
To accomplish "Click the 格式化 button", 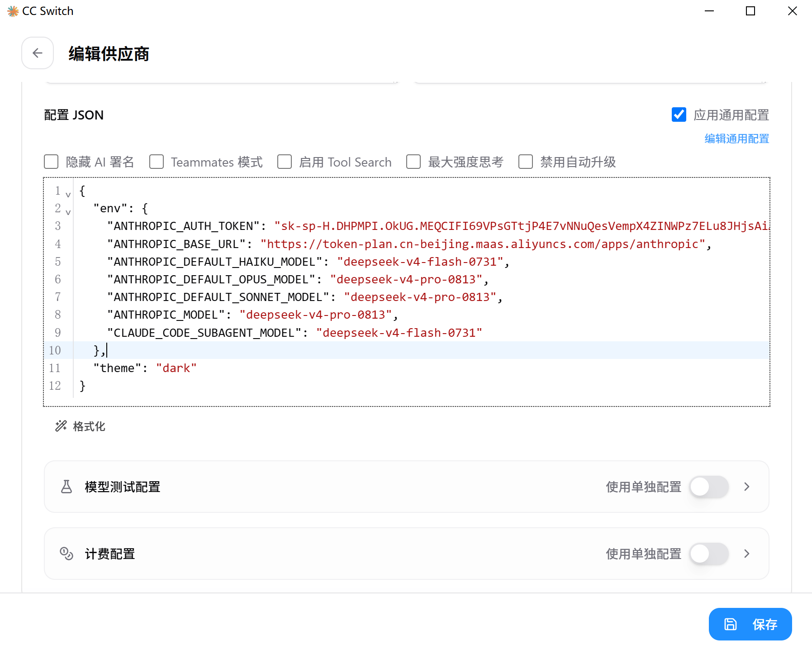I will click(81, 426).
